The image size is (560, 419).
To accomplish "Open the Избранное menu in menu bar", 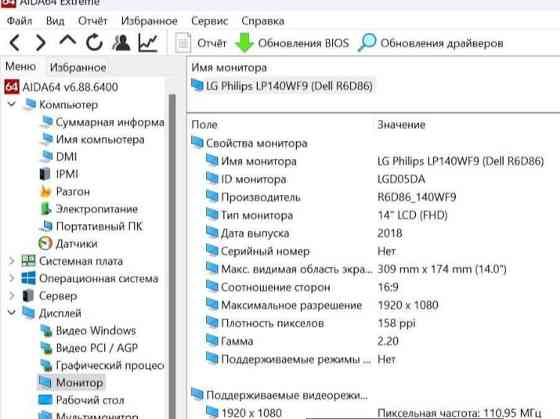I will 149,21.
